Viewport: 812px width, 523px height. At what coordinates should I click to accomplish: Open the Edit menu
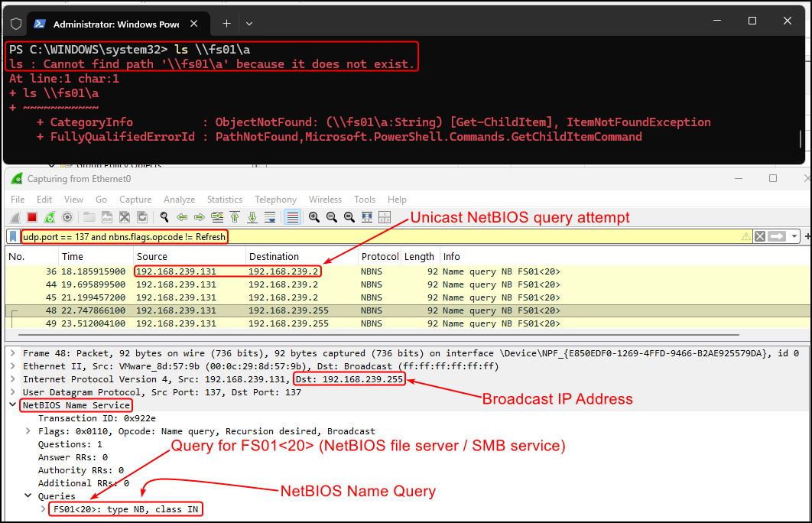44,200
